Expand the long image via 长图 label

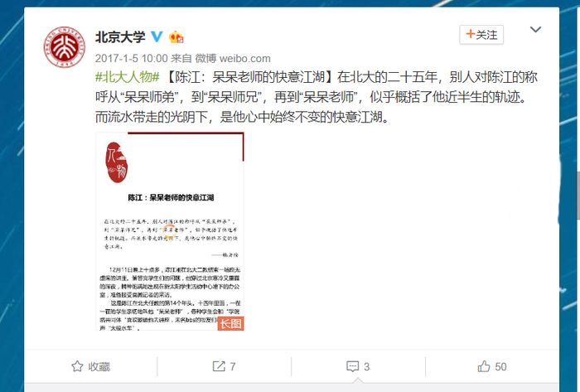[230, 323]
